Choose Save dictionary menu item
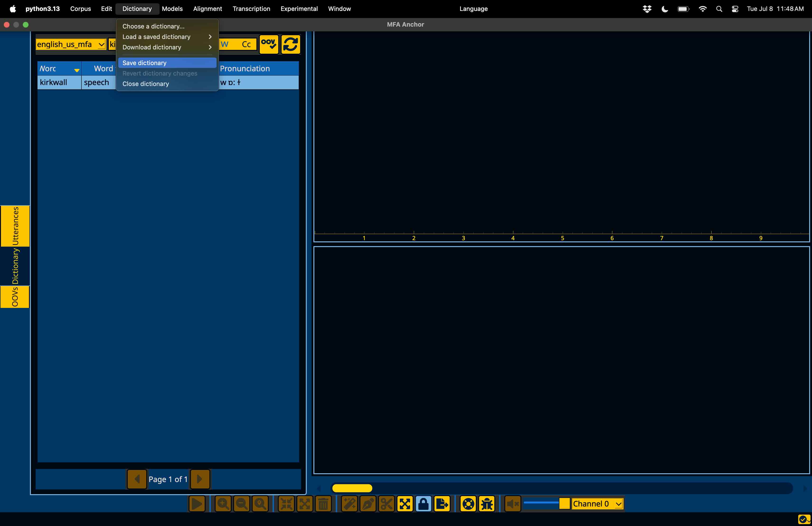Viewport: 812px width, 526px height. point(167,63)
